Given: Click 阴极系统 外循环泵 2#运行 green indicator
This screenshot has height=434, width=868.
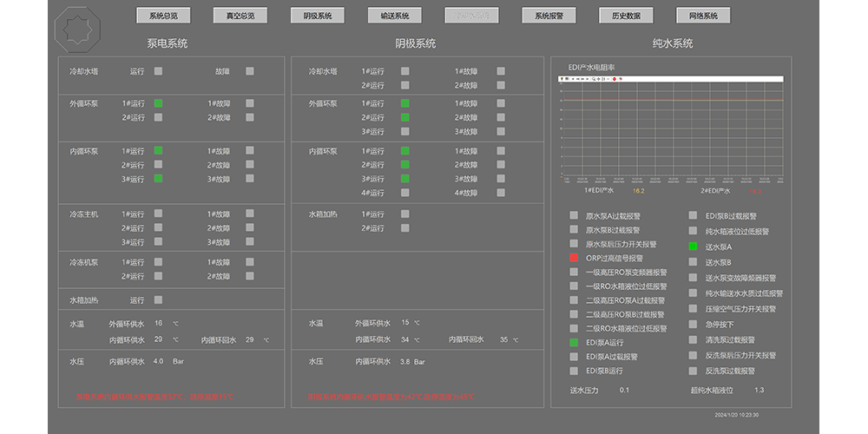Looking at the screenshot, I should 405,117.
